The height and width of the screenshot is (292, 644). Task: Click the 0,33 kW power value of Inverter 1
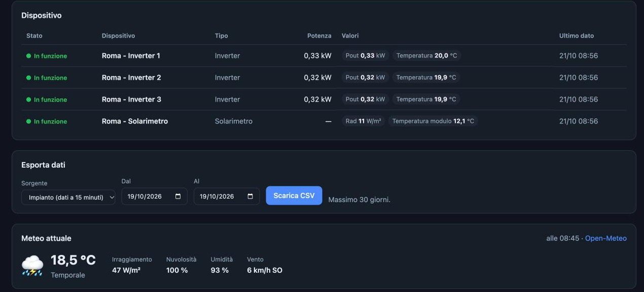[x=318, y=56]
